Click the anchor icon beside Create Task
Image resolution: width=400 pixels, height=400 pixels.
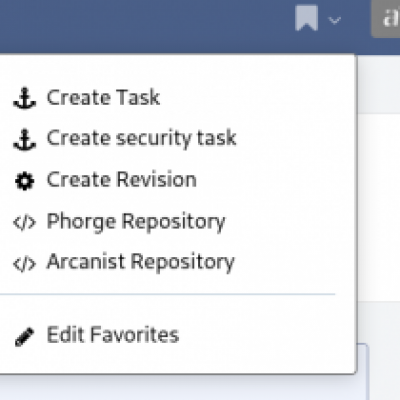pos(24,98)
